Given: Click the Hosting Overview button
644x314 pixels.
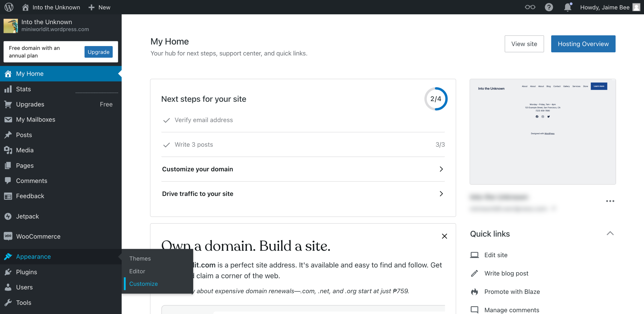Looking at the screenshot, I should 583,44.
